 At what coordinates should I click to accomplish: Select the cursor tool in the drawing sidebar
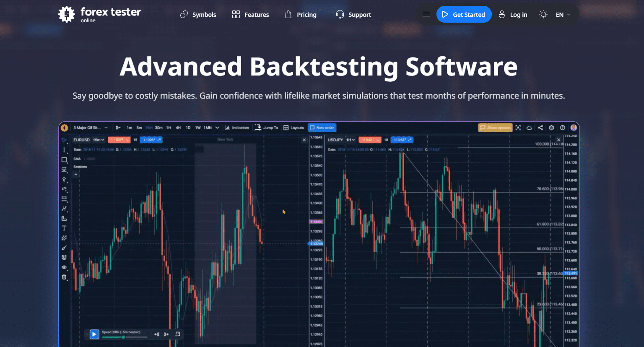point(64,140)
